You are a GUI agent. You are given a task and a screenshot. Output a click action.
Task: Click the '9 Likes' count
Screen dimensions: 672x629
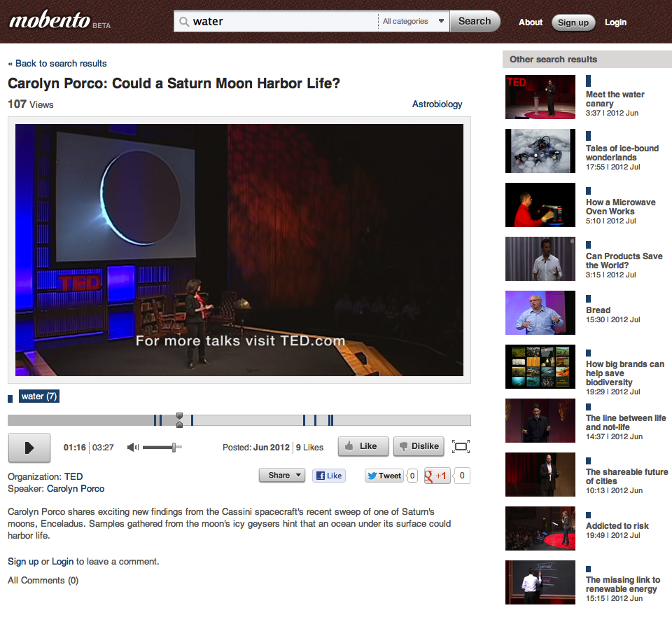pos(309,447)
